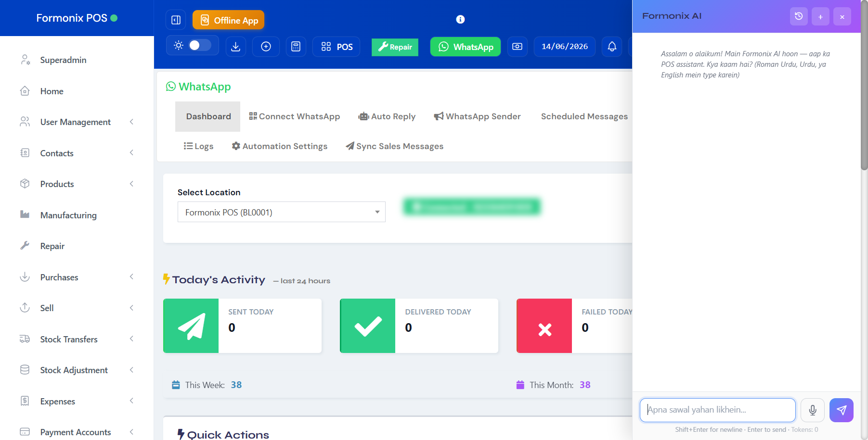Screen dimensions: 868x440
Task: Send message with paper plane button
Action: click(x=842, y=410)
